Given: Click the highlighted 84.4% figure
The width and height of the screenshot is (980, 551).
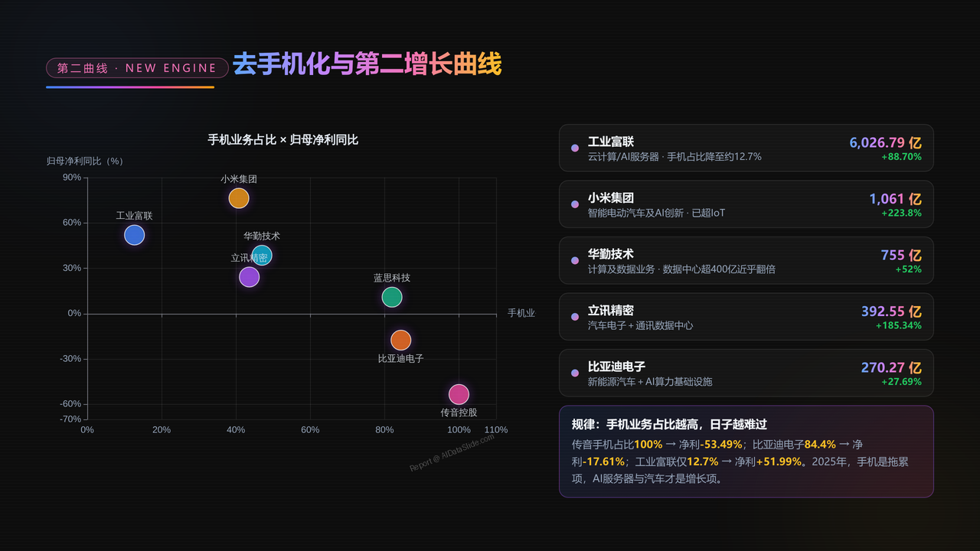Looking at the screenshot, I should (x=820, y=445).
